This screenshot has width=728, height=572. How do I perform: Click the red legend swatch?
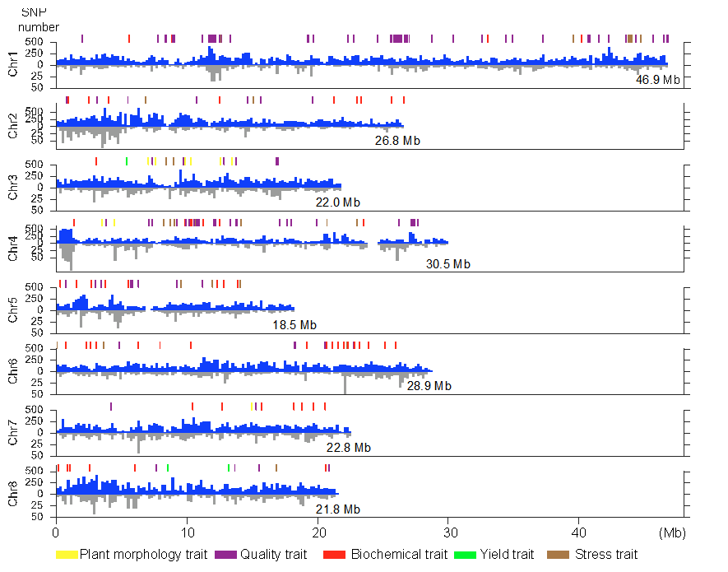tap(334, 555)
